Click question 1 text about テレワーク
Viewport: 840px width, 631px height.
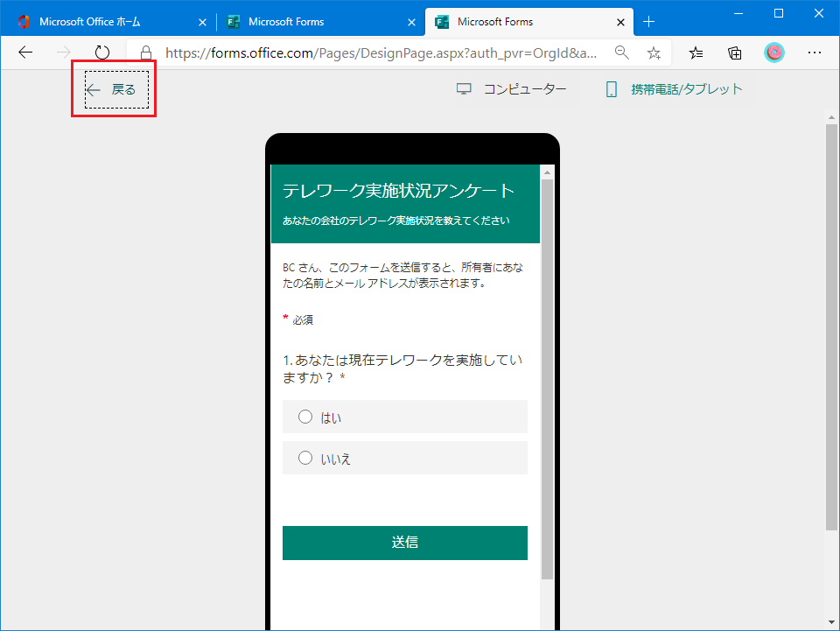tap(402, 368)
